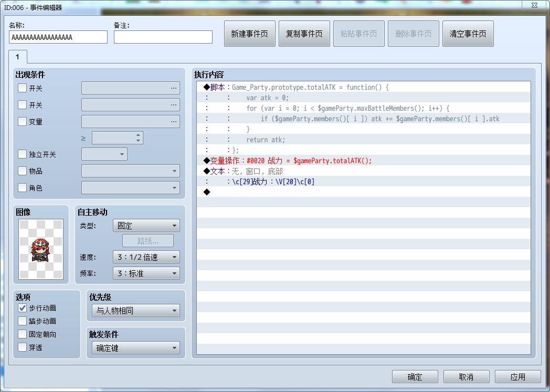Enable the 独立开关 self switch condition
This screenshot has height=392, width=550.
pyautogui.click(x=22, y=154)
